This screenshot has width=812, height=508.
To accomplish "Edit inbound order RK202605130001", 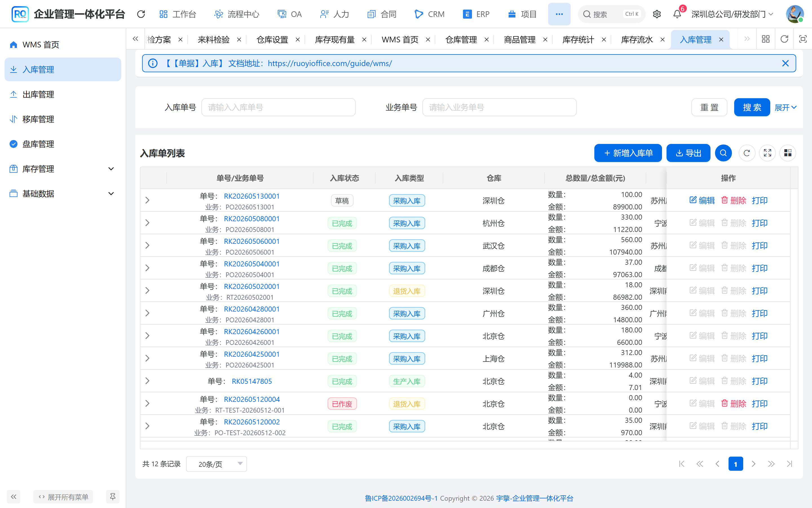I will [x=702, y=200].
